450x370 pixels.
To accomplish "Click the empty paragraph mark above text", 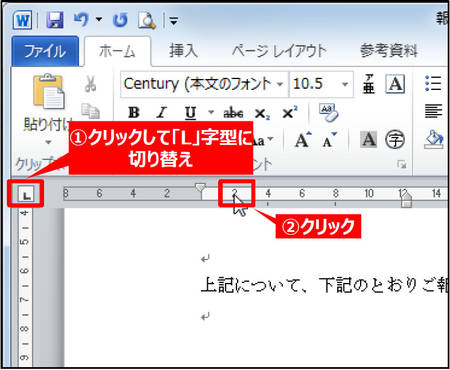I will tap(205, 259).
